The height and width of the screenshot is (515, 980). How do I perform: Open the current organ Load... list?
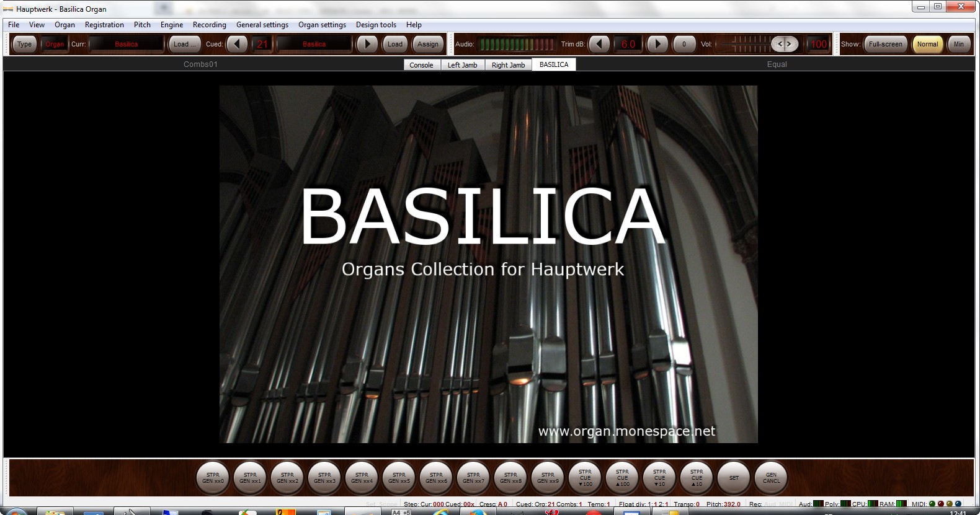coord(184,44)
